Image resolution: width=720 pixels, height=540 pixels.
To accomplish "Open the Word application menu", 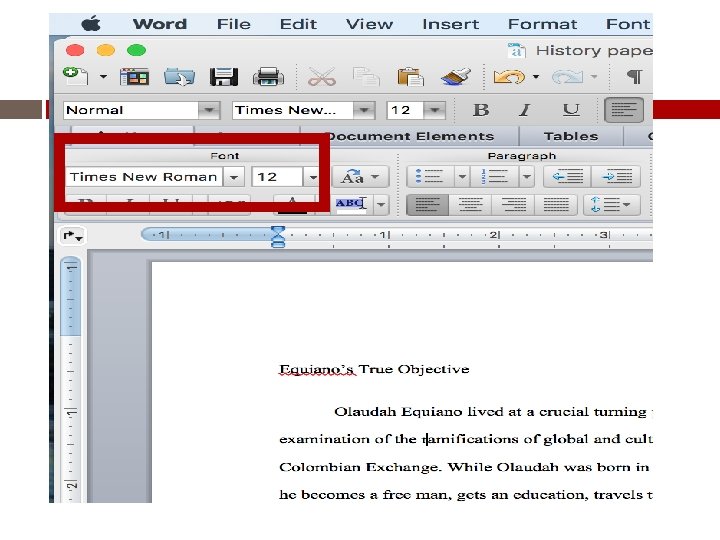I will [160, 24].
